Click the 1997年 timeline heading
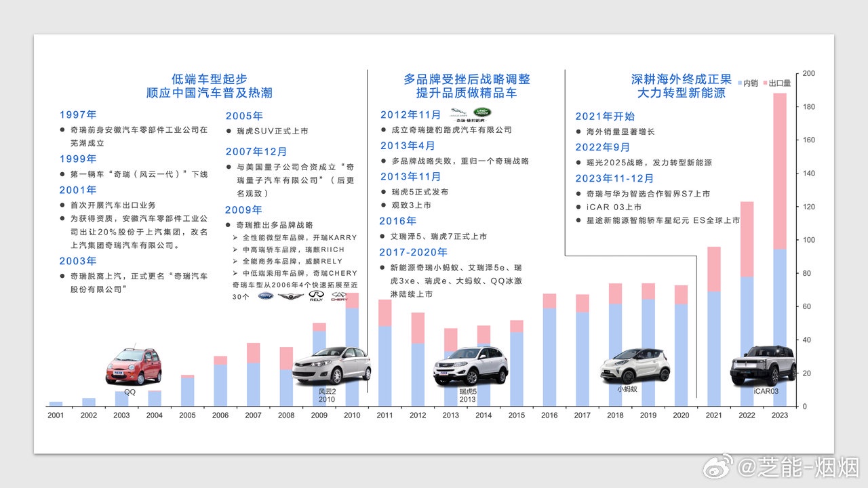Screen dimensions: 868x488 pos(78,115)
